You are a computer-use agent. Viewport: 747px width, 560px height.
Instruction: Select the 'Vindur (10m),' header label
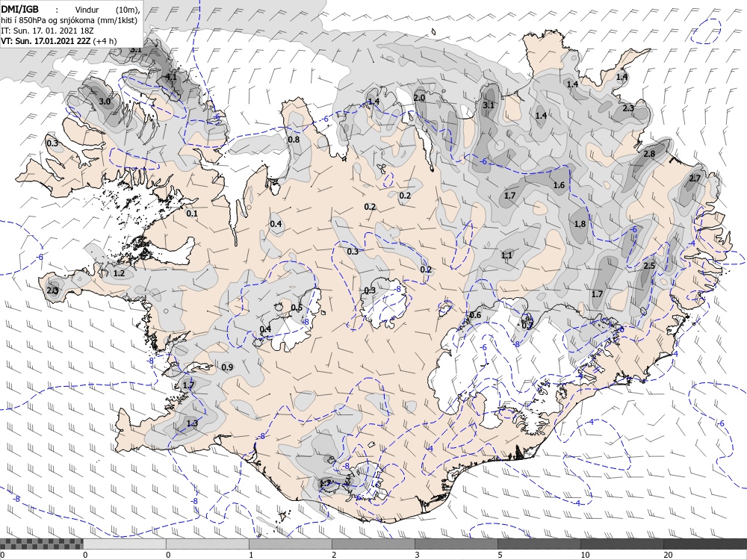[x=107, y=10]
